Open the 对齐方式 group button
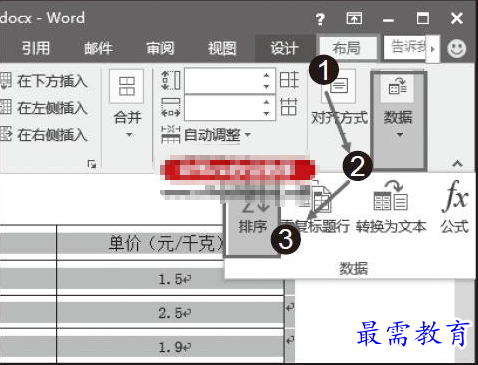The image size is (478, 365). [339, 104]
